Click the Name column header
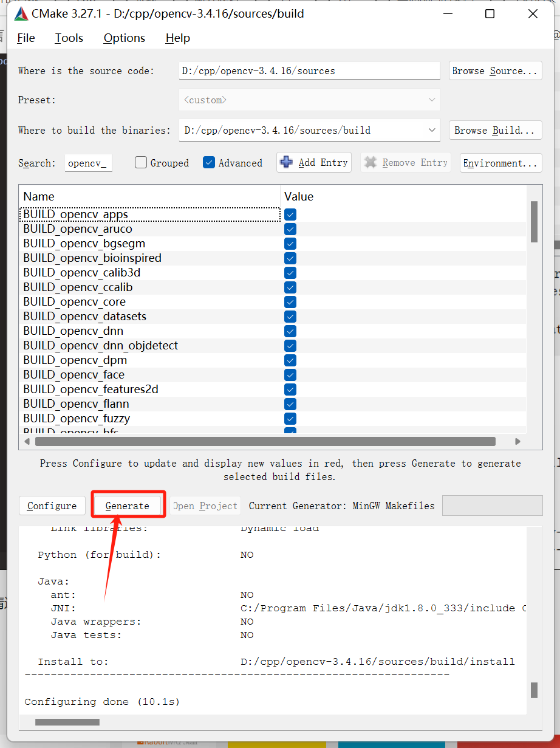 149,196
